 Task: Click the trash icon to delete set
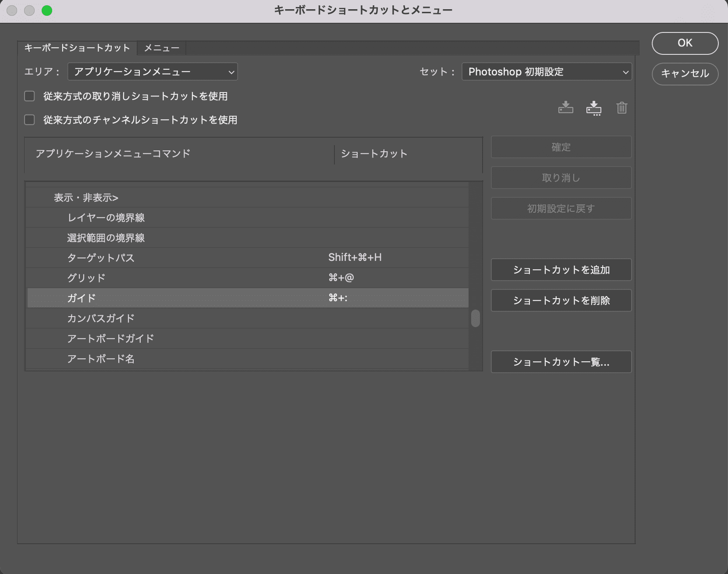click(621, 107)
